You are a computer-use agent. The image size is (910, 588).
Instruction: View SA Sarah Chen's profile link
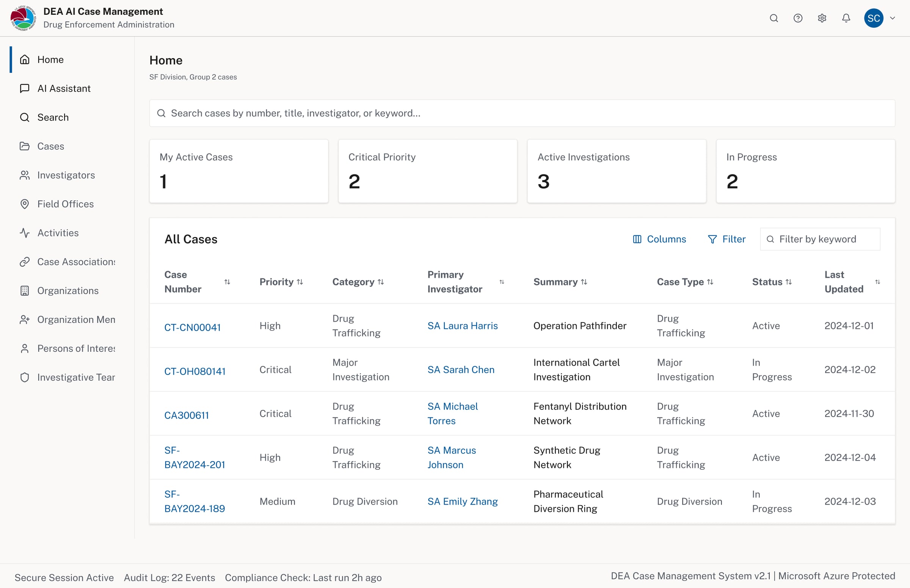coord(461,369)
